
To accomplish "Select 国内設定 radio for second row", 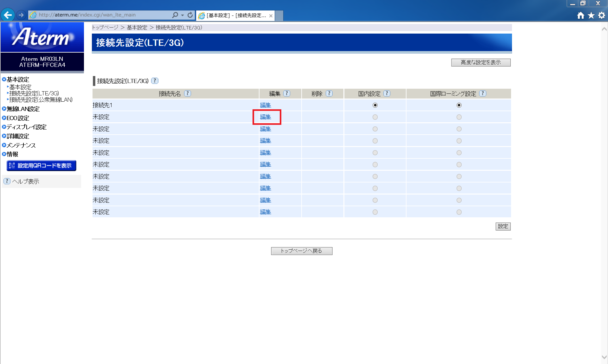I will click(375, 117).
